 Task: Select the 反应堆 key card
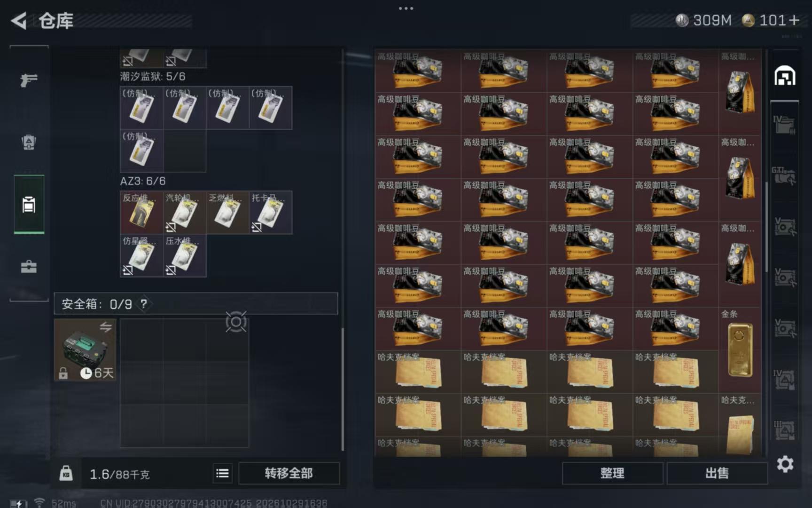(x=141, y=213)
